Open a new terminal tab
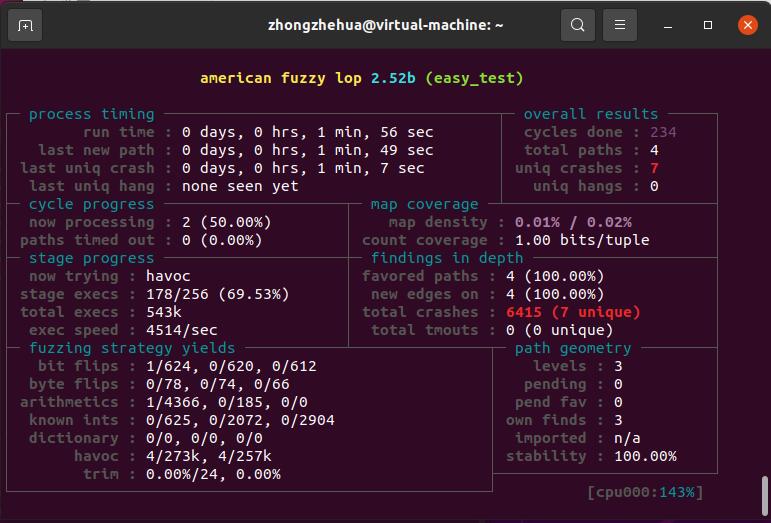 pyautogui.click(x=25, y=25)
